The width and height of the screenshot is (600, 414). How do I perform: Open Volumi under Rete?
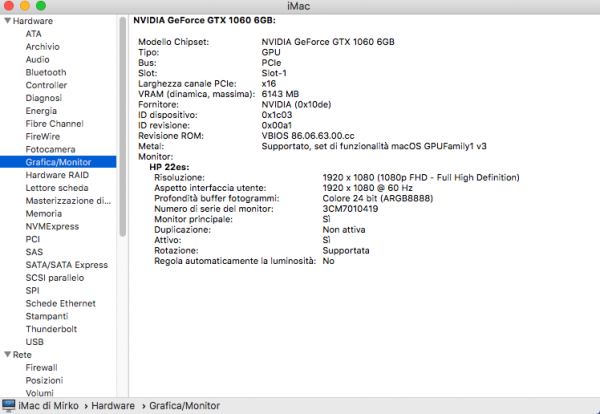39,393
